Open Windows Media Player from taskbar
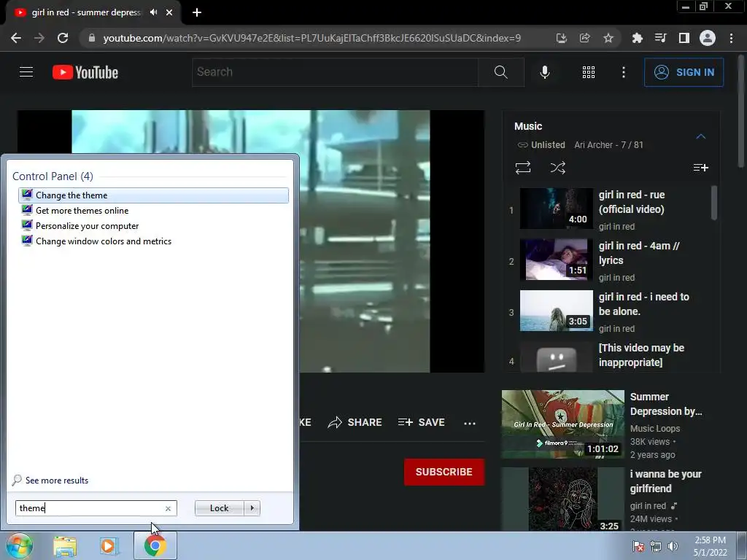Image resolution: width=747 pixels, height=560 pixels. (109, 545)
